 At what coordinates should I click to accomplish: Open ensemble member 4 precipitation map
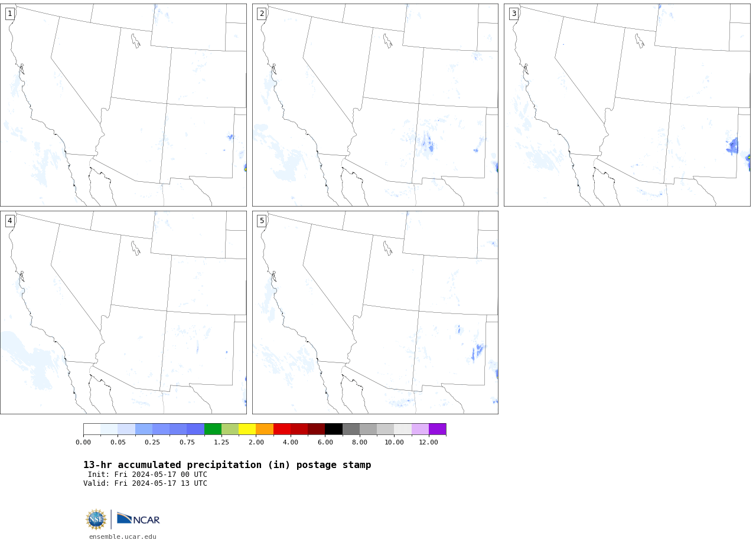pos(123,312)
